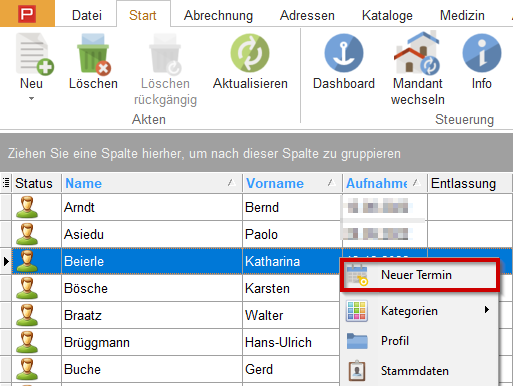513x386 pixels.
Task: Open the grid column chooser icon beside Status
Action: tap(6, 183)
